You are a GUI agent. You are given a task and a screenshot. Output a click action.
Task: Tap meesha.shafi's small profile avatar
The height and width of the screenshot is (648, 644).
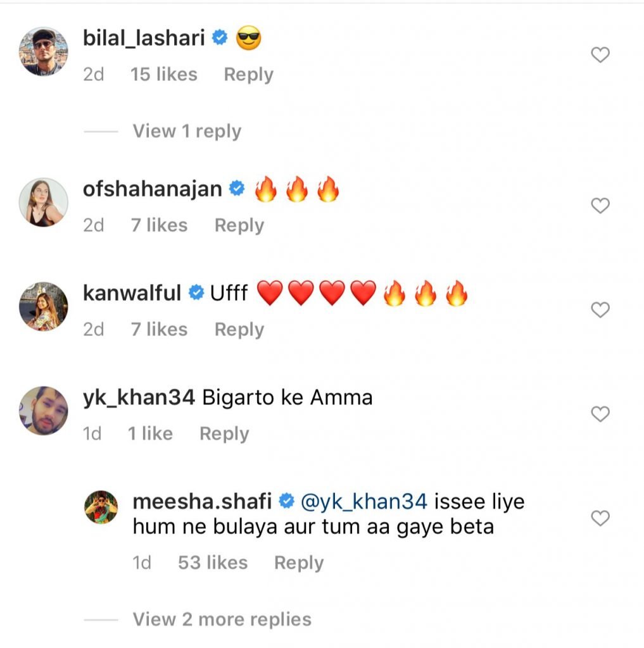pos(101,507)
